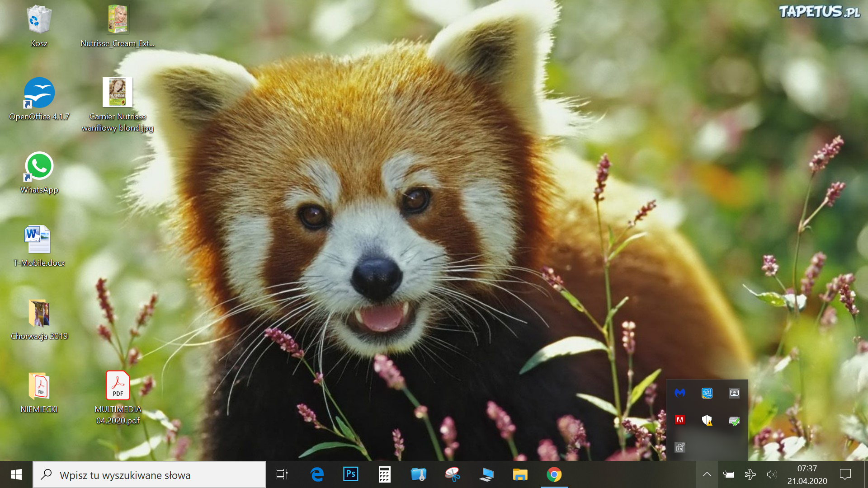Image resolution: width=868 pixels, height=488 pixels.
Task: Open the airplane mode network icon
Action: (750, 474)
